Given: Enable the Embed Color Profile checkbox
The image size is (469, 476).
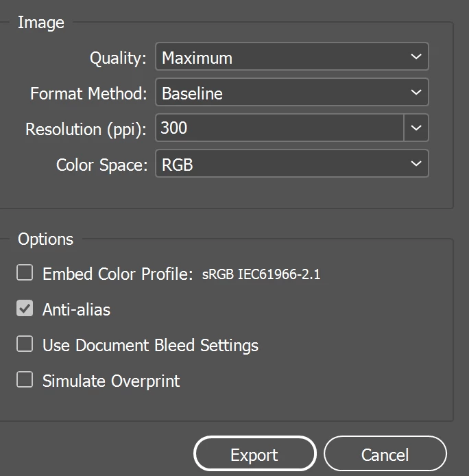Looking at the screenshot, I should (25, 274).
